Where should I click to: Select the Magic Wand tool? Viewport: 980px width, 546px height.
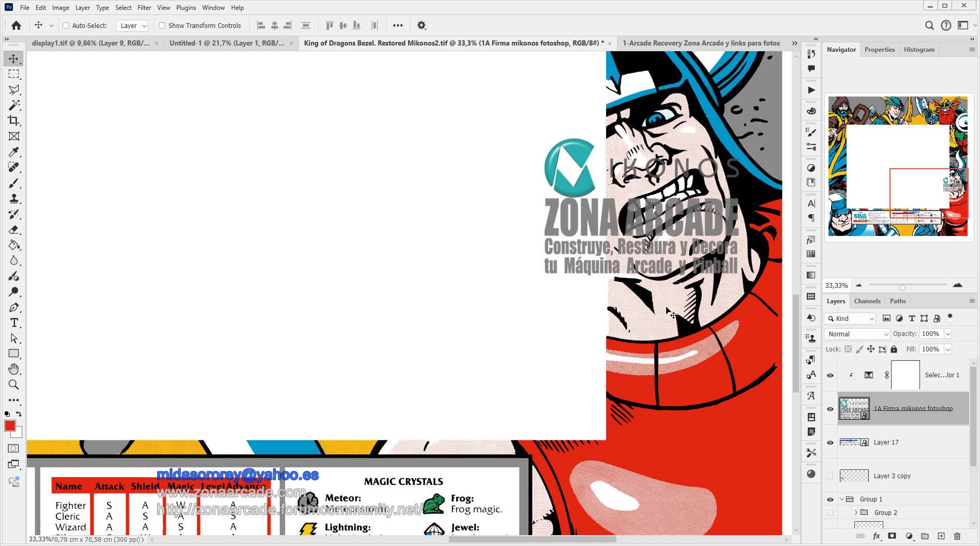coord(14,105)
